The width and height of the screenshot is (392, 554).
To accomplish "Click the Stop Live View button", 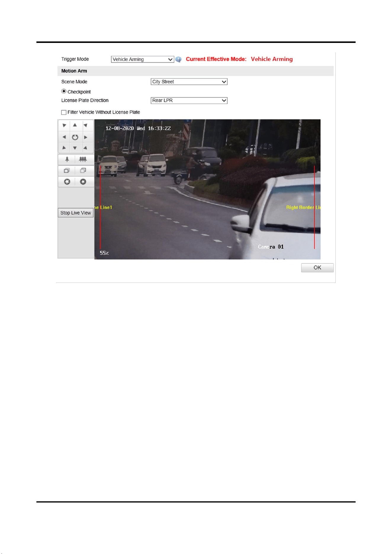I will [x=75, y=213].
